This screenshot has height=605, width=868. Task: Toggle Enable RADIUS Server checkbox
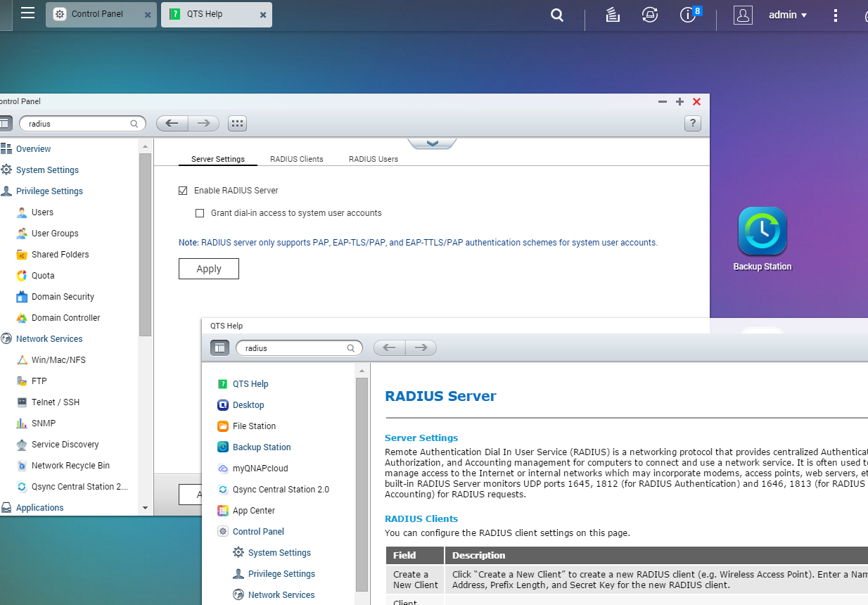click(183, 191)
